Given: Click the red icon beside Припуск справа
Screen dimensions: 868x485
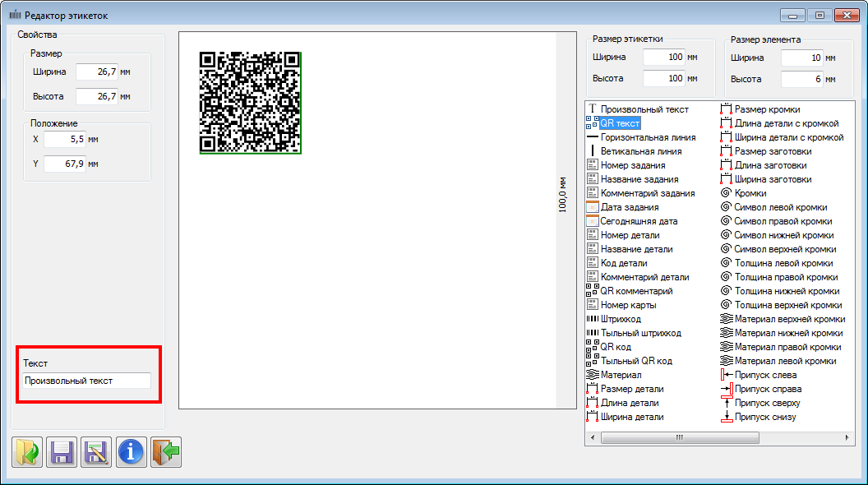Looking at the screenshot, I should (727, 389).
